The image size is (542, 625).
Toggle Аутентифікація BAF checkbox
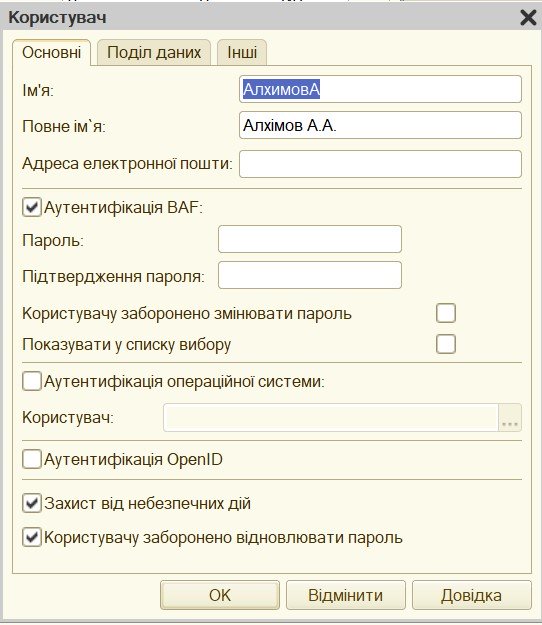32,207
